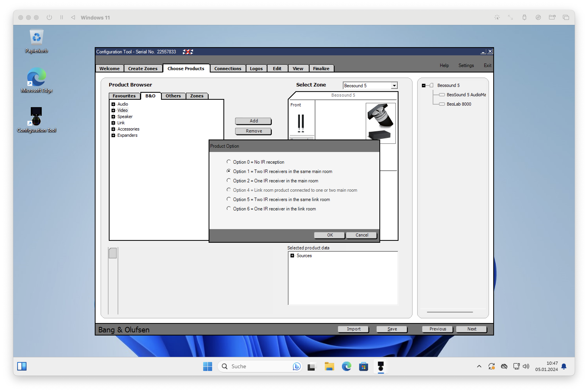Click the Save button
588x392 pixels.
tap(392, 329)
